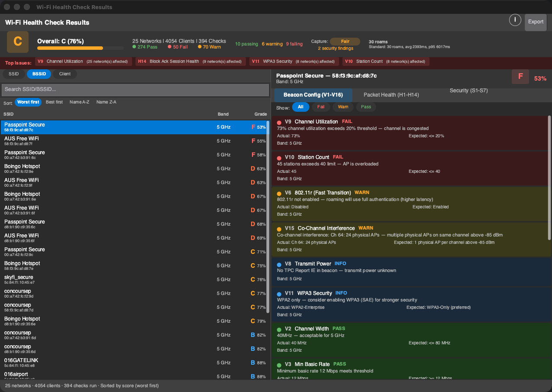Switch list view to SSID mode
Image resolution: width=552 pixels, height=392 pixels.
pos(14,74)
